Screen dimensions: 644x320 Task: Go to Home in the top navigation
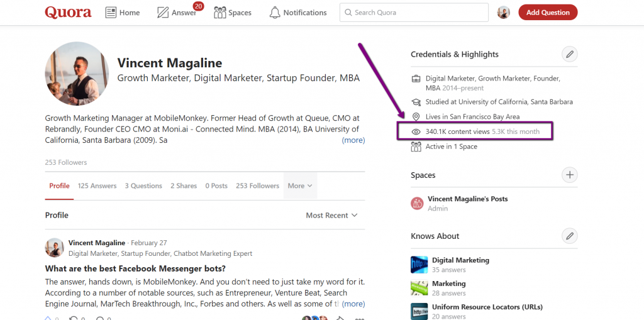click(x=123, y=13)
